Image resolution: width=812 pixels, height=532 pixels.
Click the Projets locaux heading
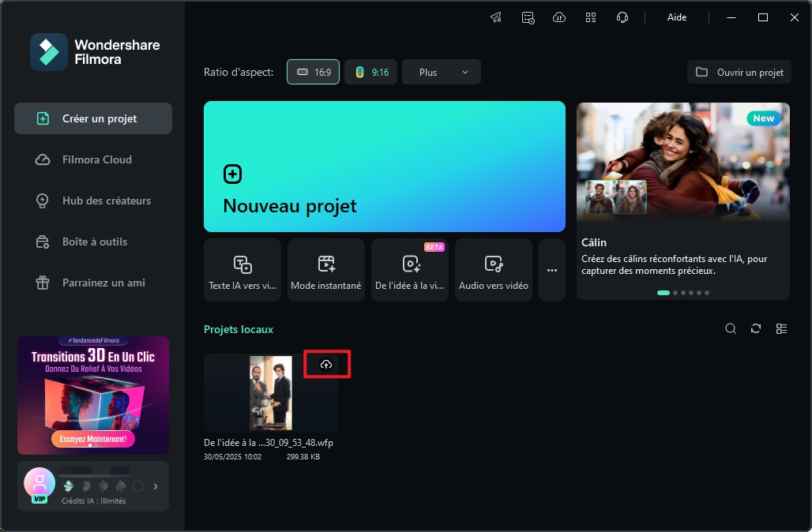point(239,330)
